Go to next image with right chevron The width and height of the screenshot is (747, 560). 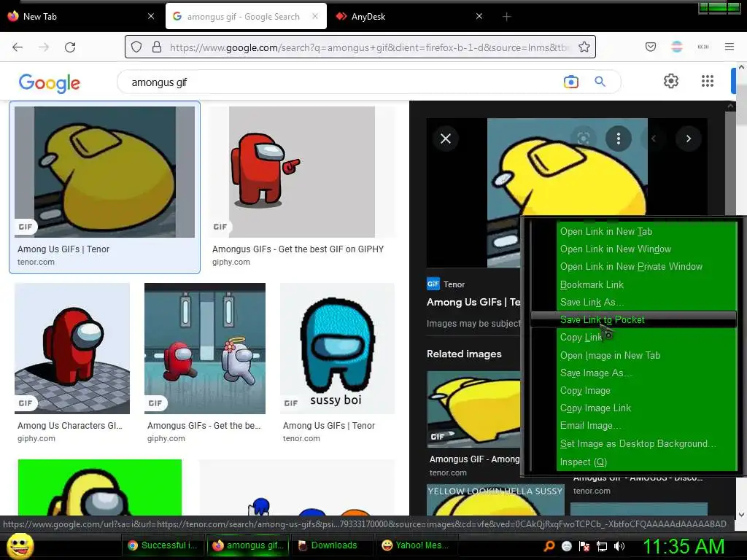coord(689,139)
